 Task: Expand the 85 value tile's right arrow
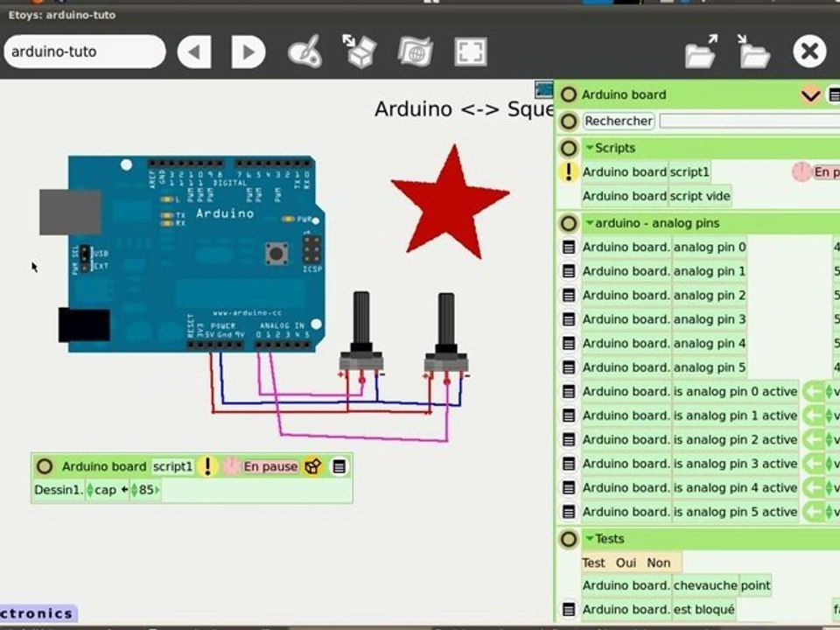click(157, 490)
